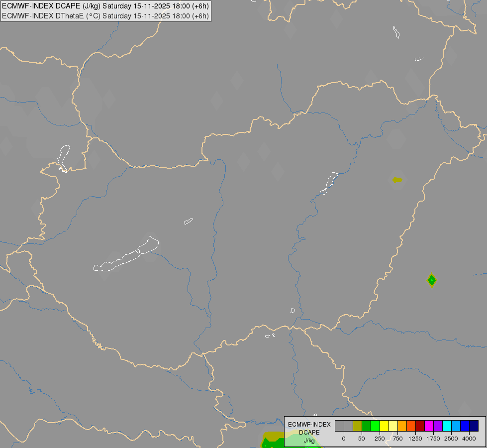Click the pure blue swatch left of 4000
The height and width of the screenshot is (448, 487).
(x=465, y=426)
